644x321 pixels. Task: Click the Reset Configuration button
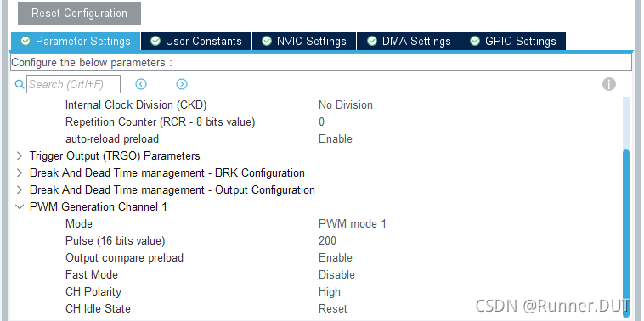coord(79,13)
